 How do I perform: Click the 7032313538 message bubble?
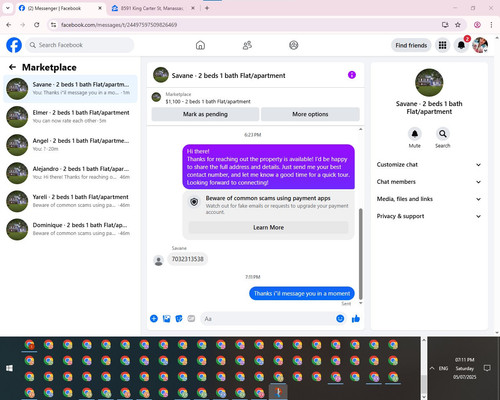[187, 259]
